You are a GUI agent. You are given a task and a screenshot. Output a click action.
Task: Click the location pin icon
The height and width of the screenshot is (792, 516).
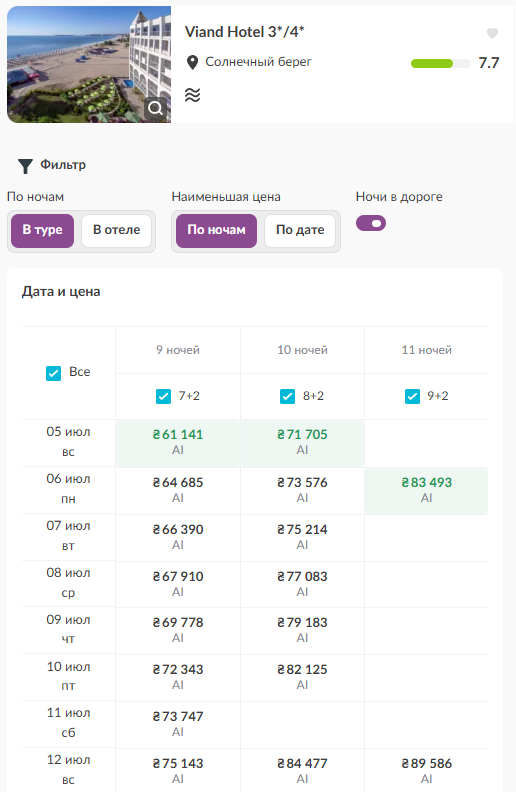click(x=192, y=63)
